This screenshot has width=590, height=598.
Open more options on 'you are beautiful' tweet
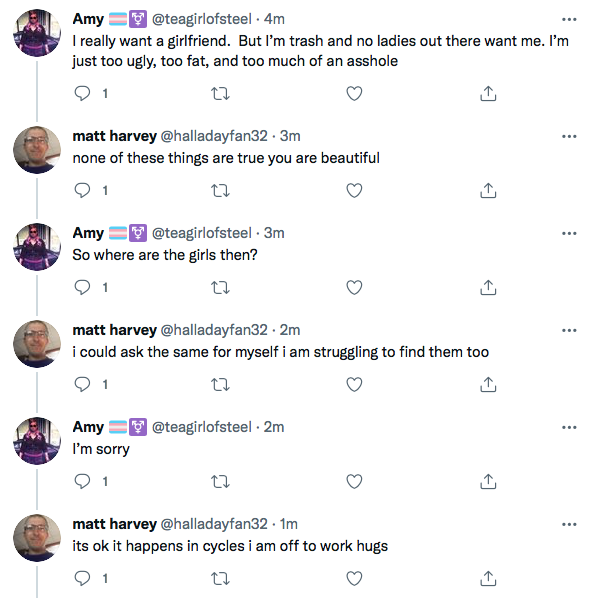[569, 136]
